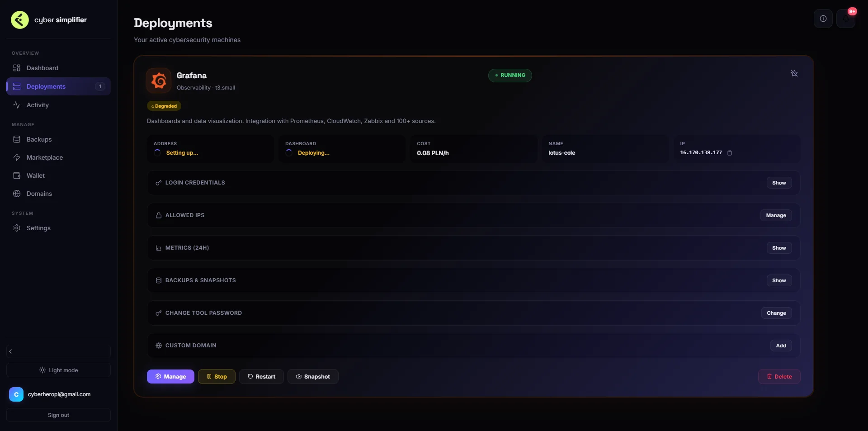Screen dimensions: 868x431
Task: Delete the Grafana deployment
Action: pos(779,377)
